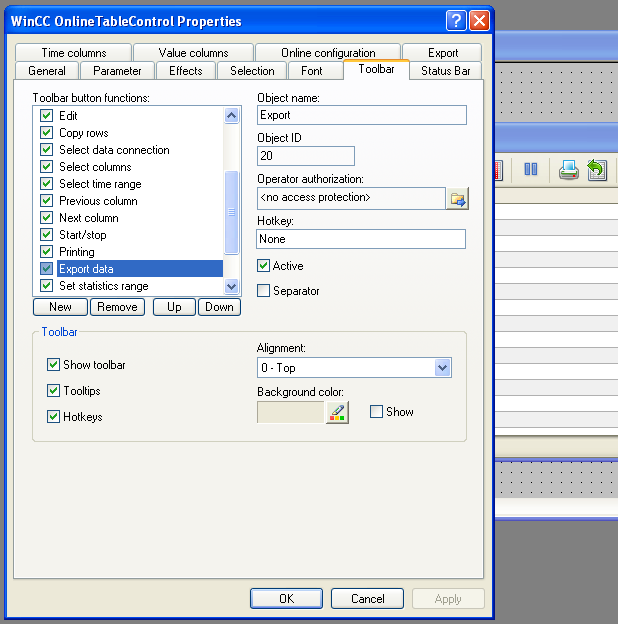Click the print icon in the background window
Viewport: 618px width, 624px height.
[569, 170]
